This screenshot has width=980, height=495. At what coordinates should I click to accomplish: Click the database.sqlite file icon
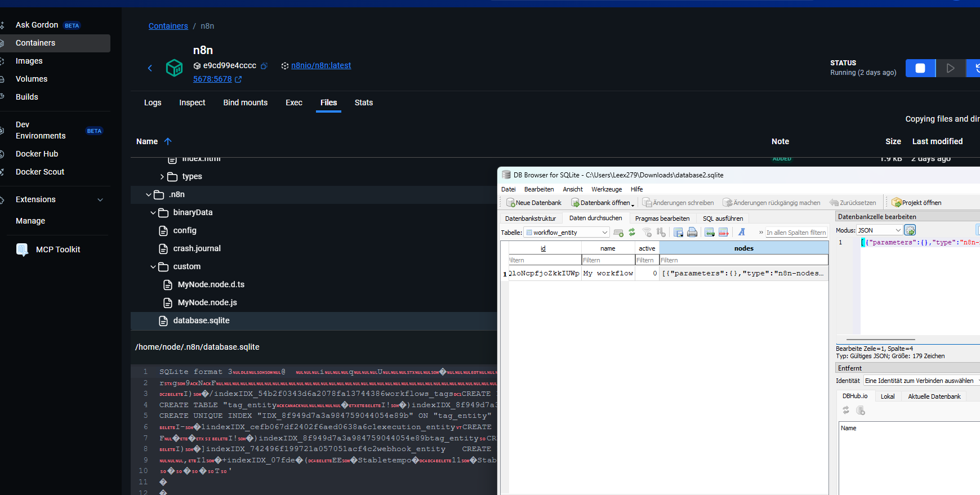(x=163, y=321)
